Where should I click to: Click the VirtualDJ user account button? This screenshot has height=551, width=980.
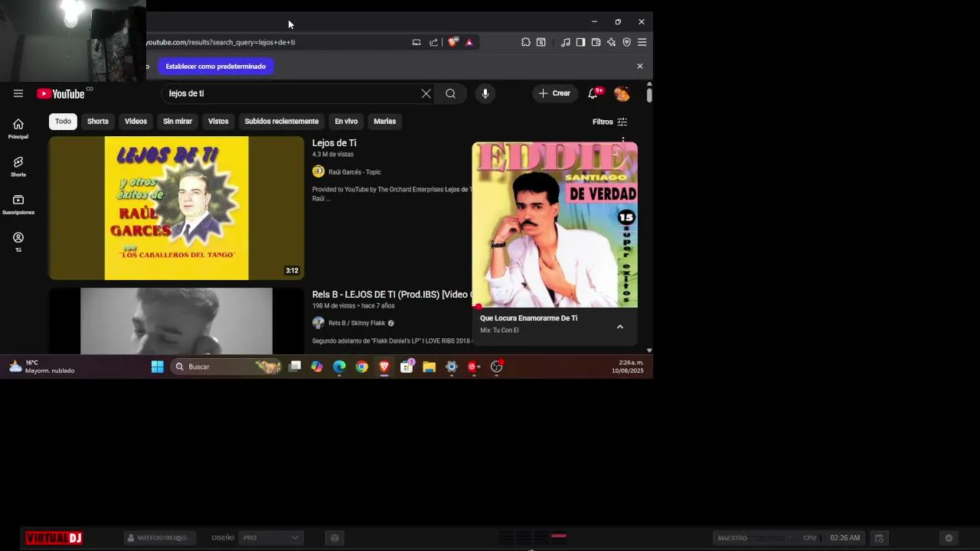coord(159,538)
